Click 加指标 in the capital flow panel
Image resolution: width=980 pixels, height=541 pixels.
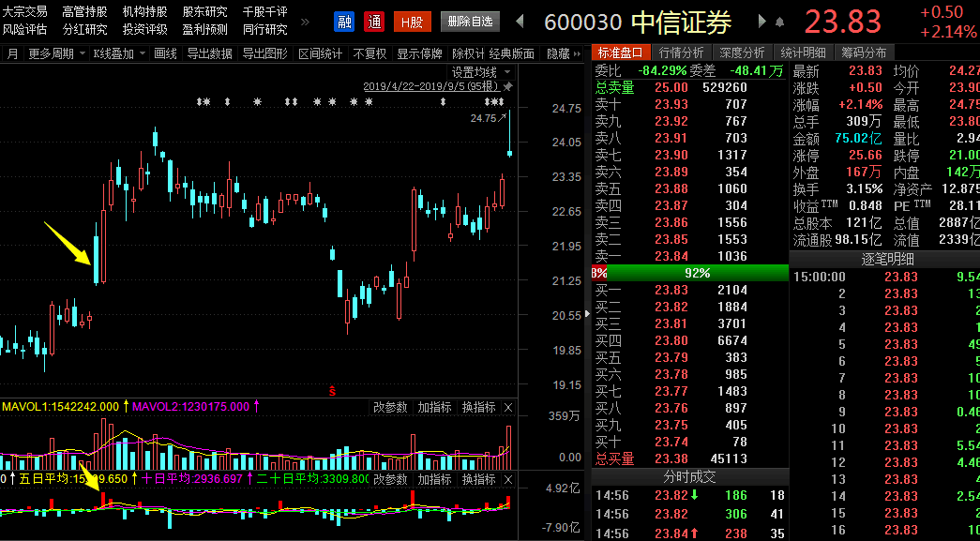coord(434,479)
